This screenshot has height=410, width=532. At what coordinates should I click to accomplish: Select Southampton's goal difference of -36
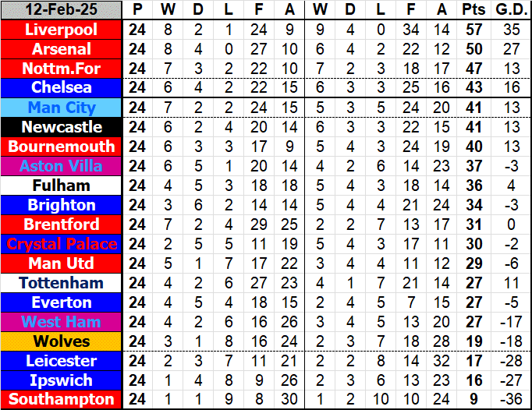(x=511, y=400)
